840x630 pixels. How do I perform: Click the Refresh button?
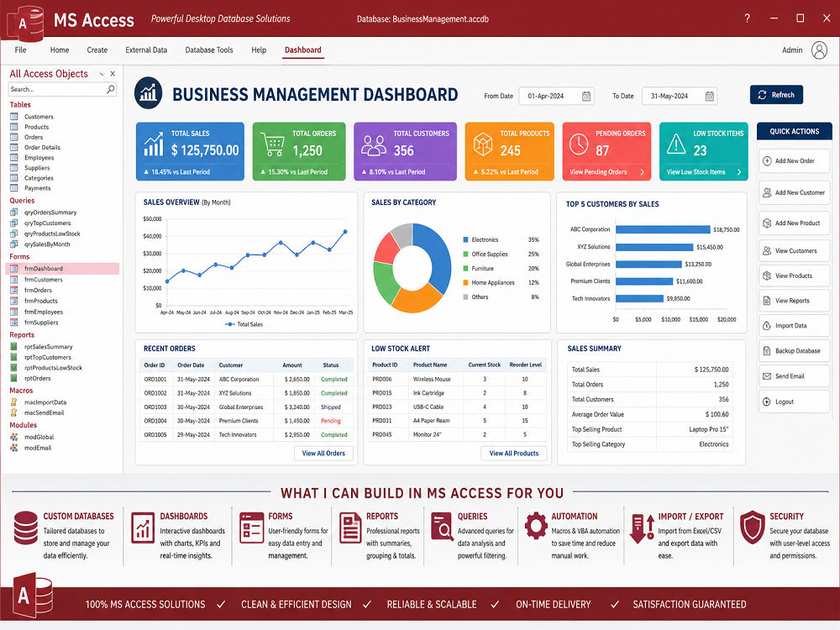point(776,95)
